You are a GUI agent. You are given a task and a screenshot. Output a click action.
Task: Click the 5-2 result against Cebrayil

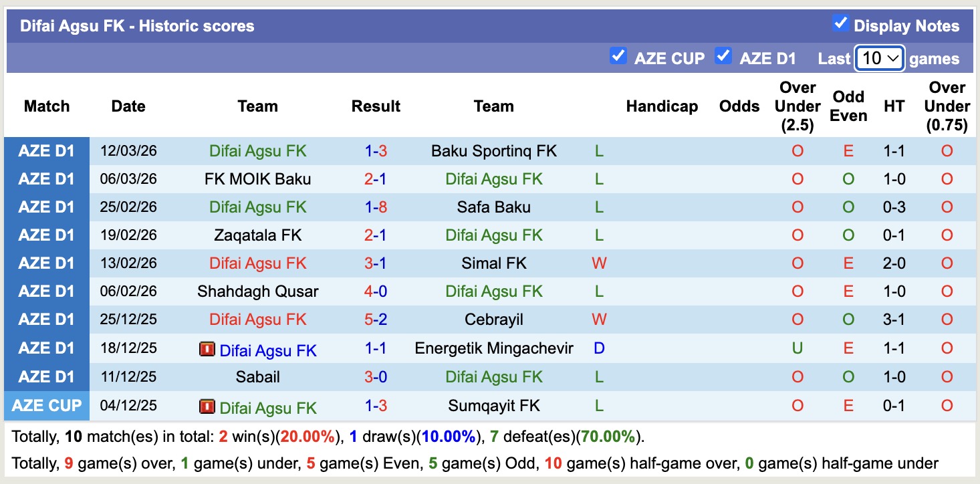376,320
